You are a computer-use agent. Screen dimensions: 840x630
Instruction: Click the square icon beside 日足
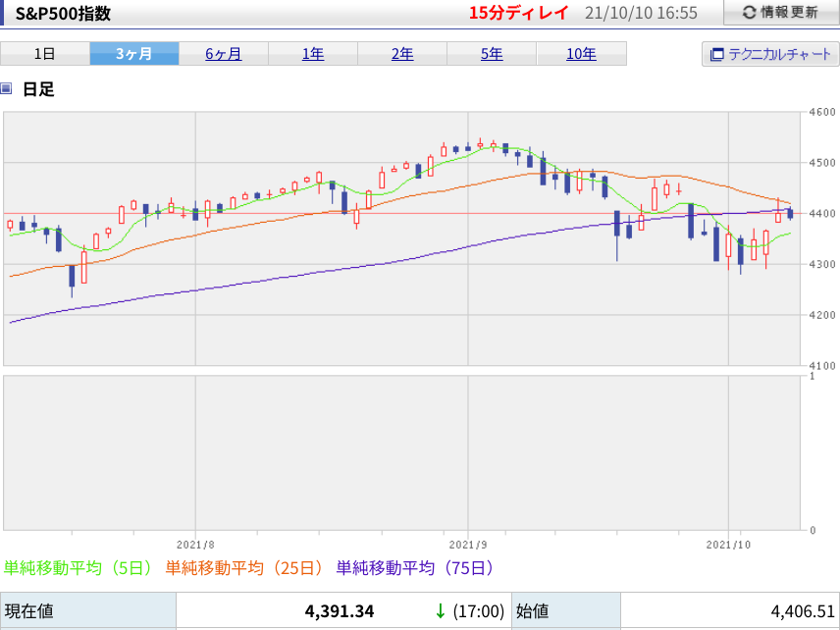(x=6, y=88)
